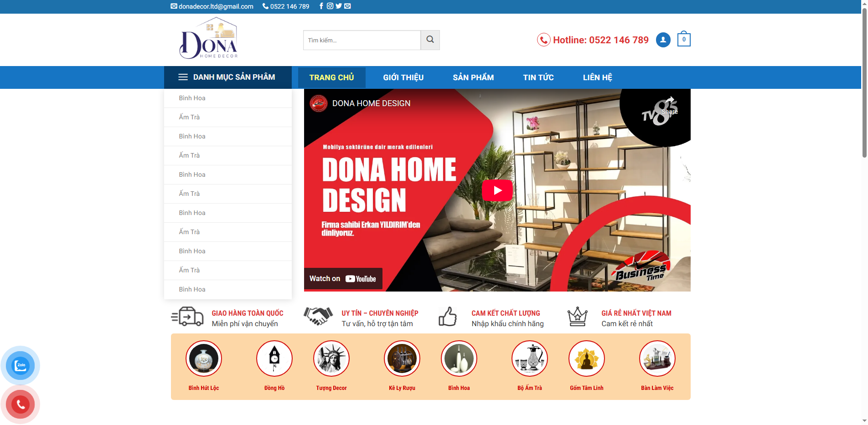Viewport: 868px width, 425px height.
Task: Open the Bình Hoa category circle
Action: coord(459,358)
